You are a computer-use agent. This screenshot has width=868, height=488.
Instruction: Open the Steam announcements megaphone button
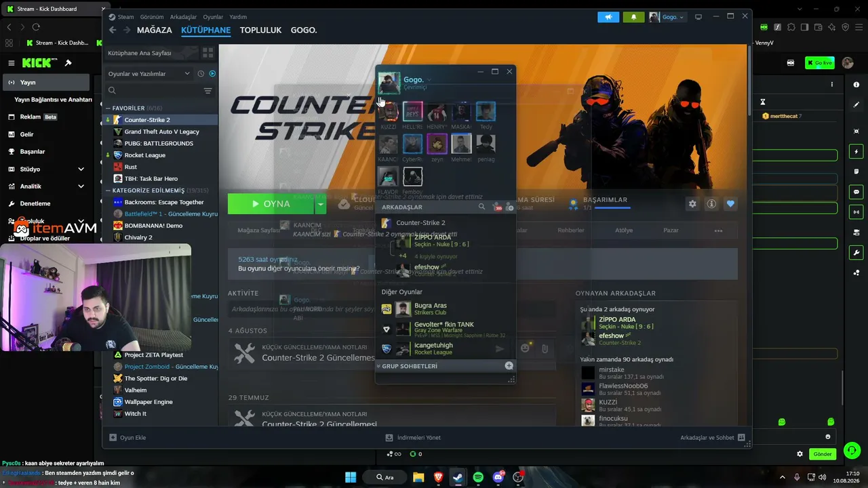tap(608, 17)
